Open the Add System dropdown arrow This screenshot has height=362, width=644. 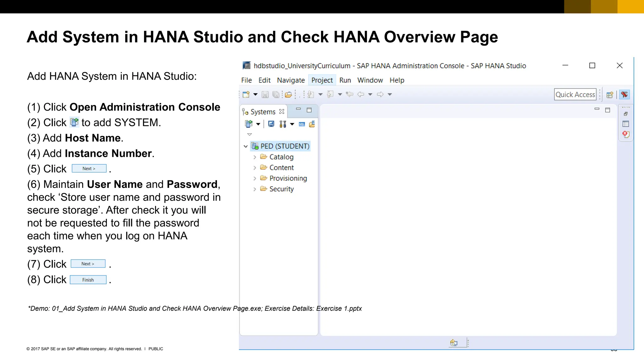(x=258, y=124)
